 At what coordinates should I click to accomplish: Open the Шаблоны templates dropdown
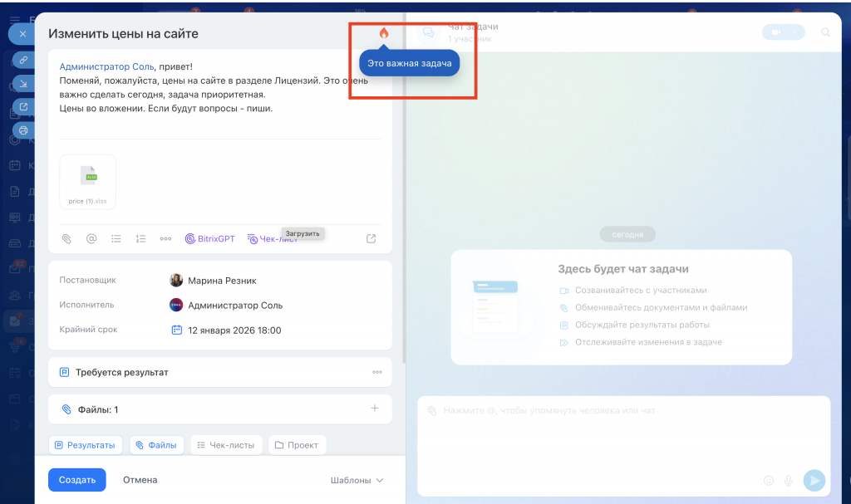(357, 480)
